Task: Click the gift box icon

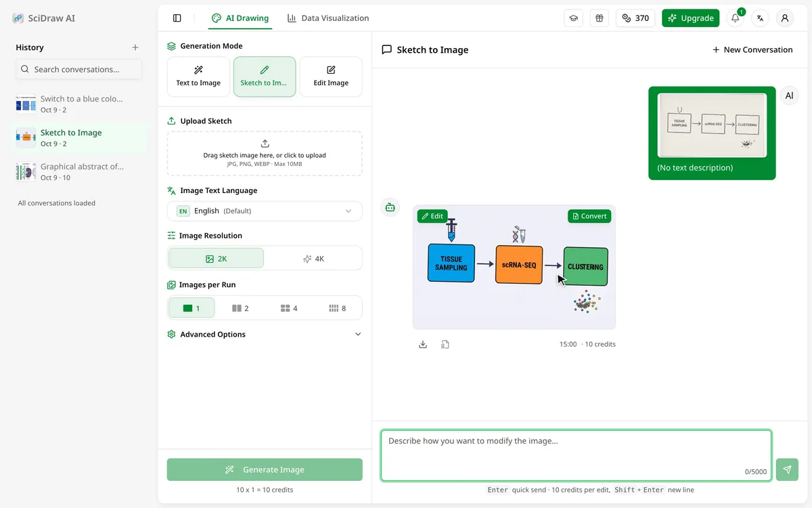Action: (599, 18)
